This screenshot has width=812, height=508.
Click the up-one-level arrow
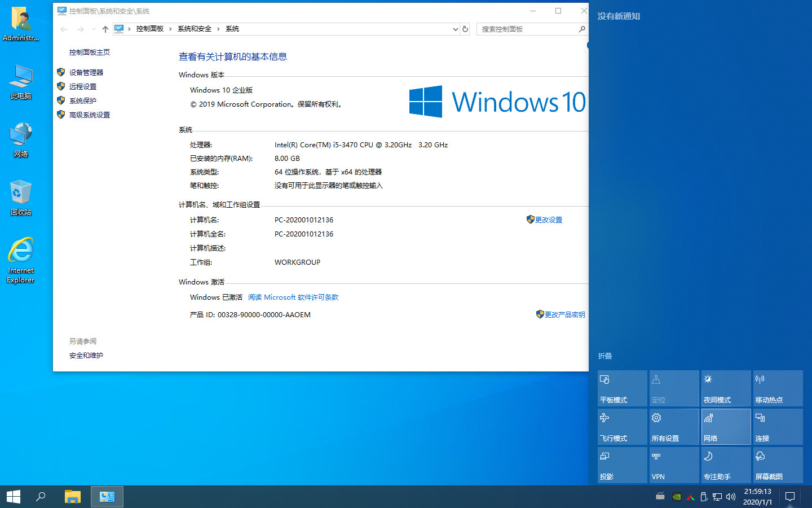click(x=105, y=29)
